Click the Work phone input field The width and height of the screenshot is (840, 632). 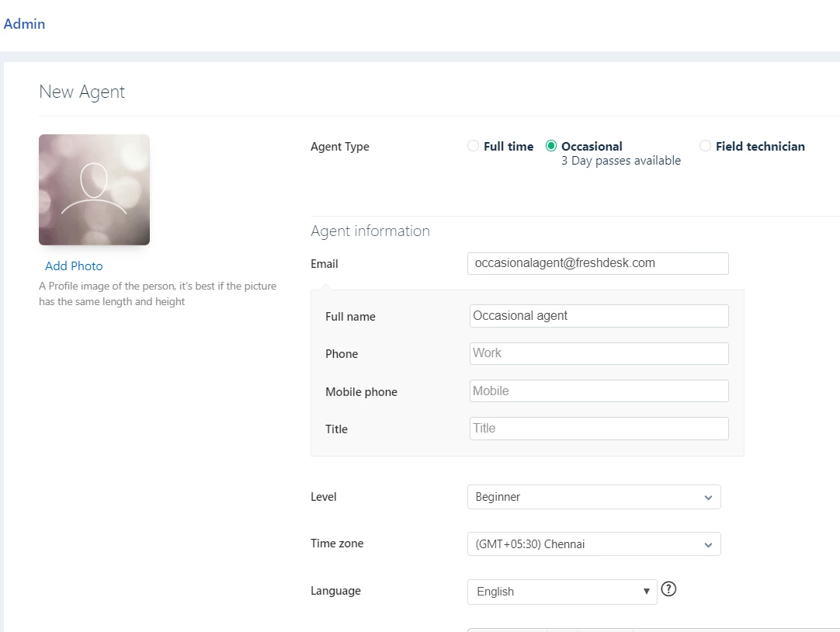tap(599, 353)
